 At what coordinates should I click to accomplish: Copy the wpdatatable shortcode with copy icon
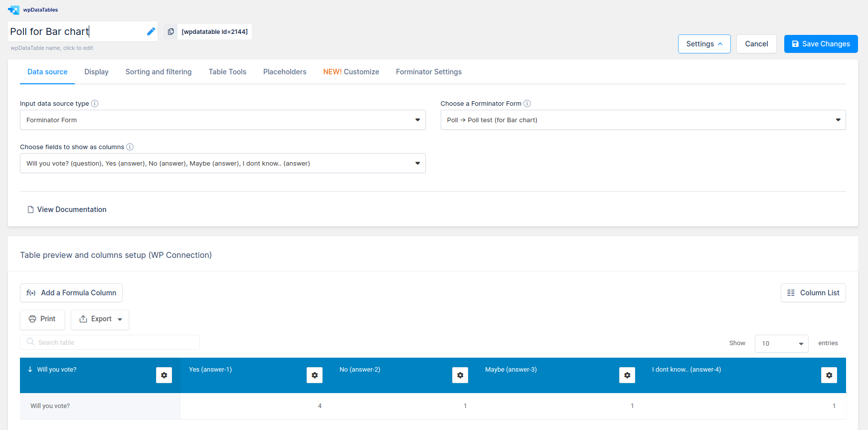[x=171, y=31]
